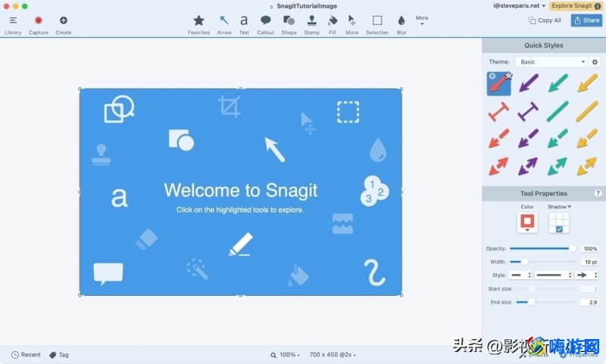Image resolution: width=606 pixels, height=364 pixels.
Task: Open the More tools dropdown
Action: point(422,20)
